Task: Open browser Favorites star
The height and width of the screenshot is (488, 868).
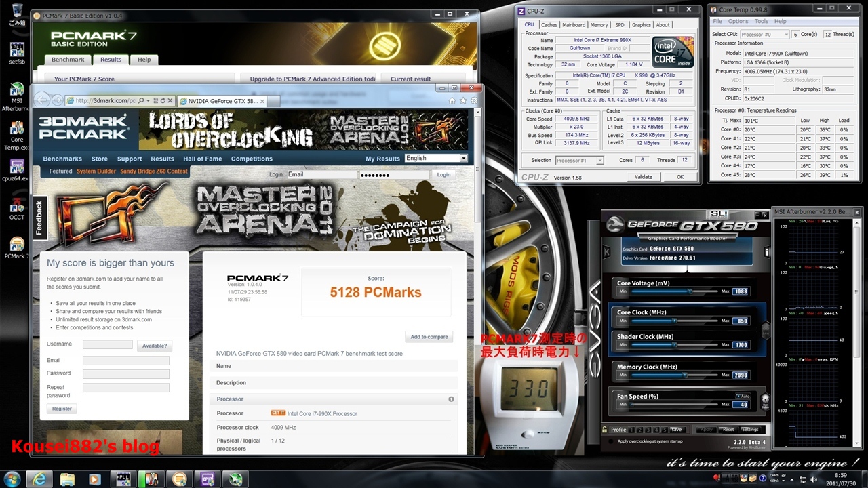Action: (463, 101)
